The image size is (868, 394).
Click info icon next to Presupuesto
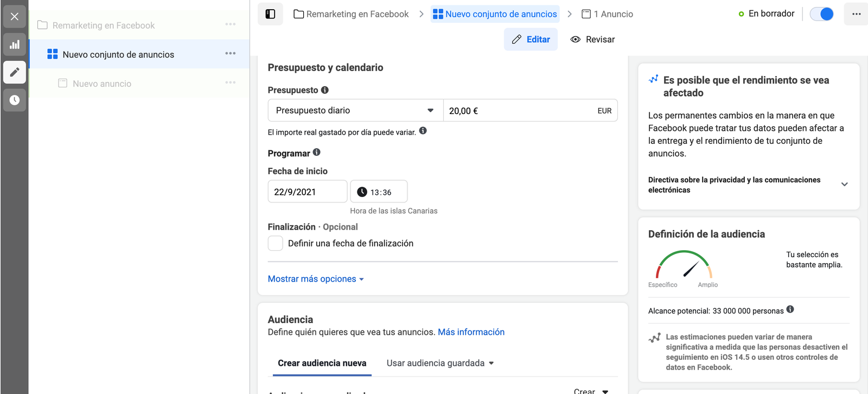tap(325, 90)
